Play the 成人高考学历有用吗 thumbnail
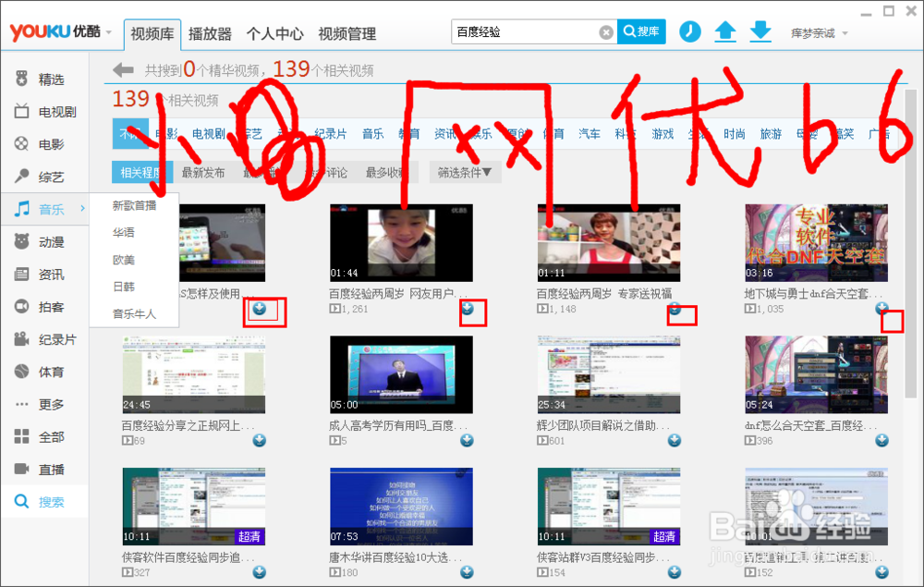Image resolution: width=924 pixels, height=587 pixels. point(401,374)
